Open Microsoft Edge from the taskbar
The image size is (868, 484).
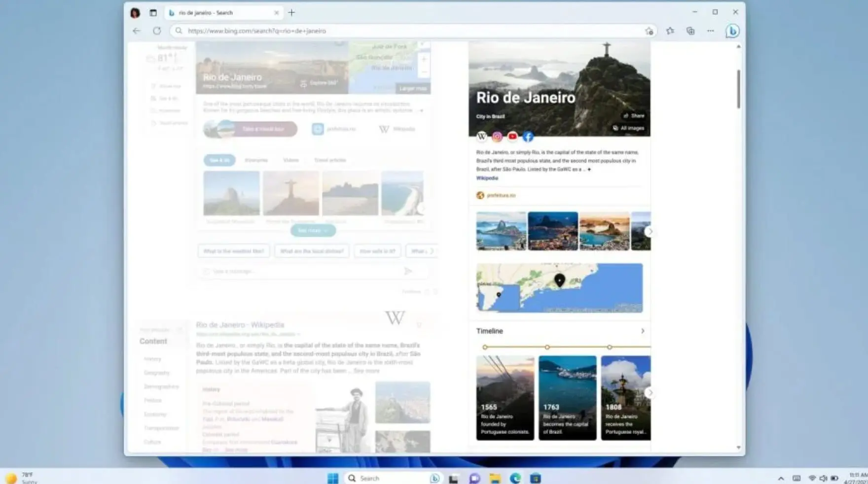(515, 478)
